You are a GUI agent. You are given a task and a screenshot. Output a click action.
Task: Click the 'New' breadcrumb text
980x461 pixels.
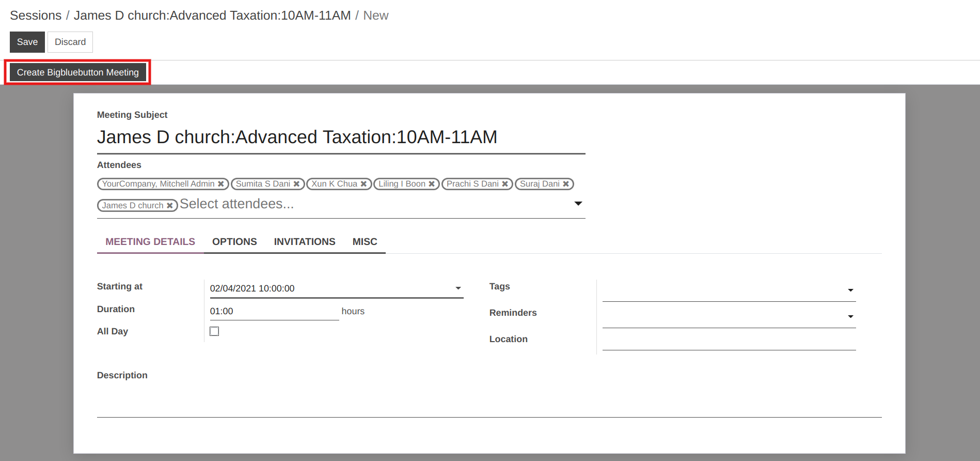(x=376, y=16)
